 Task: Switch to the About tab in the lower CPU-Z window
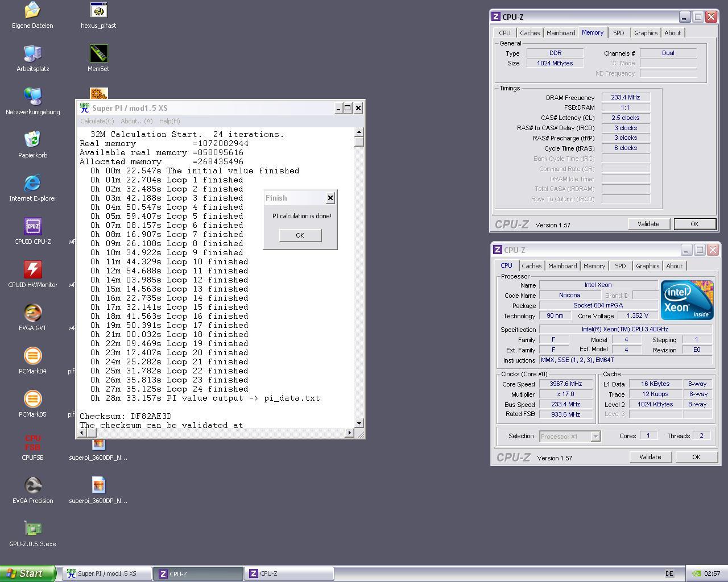pos(675,266)
